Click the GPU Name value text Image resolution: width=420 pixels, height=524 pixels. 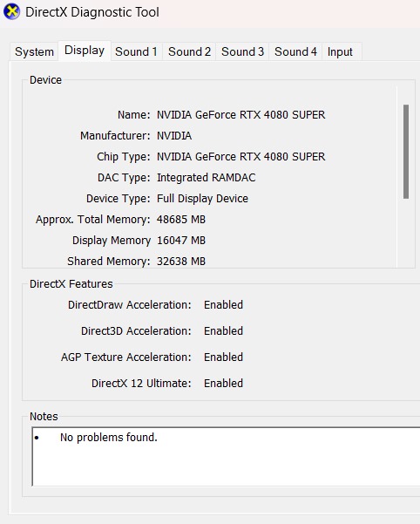coord(240,114)
